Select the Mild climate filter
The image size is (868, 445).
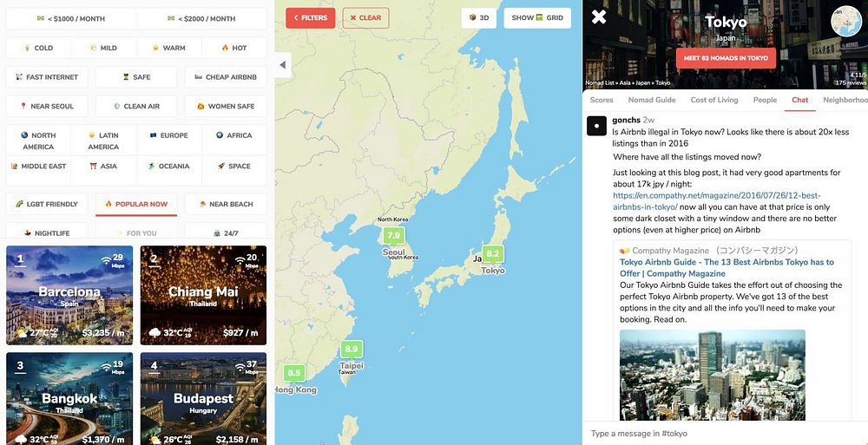pyautogui.click(x=103, y=49)
